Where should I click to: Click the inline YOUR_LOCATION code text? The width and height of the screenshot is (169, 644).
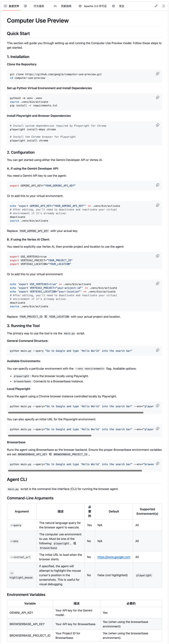59,316
